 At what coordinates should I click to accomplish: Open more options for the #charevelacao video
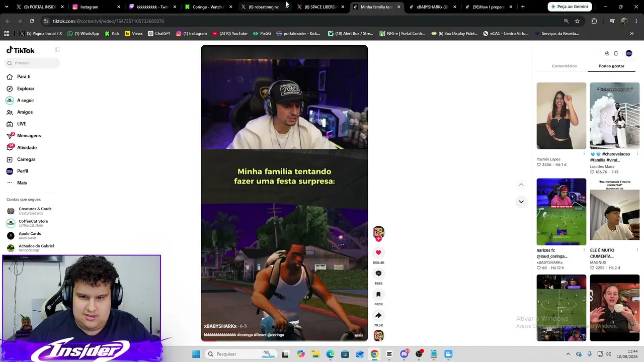coord(637,153)
